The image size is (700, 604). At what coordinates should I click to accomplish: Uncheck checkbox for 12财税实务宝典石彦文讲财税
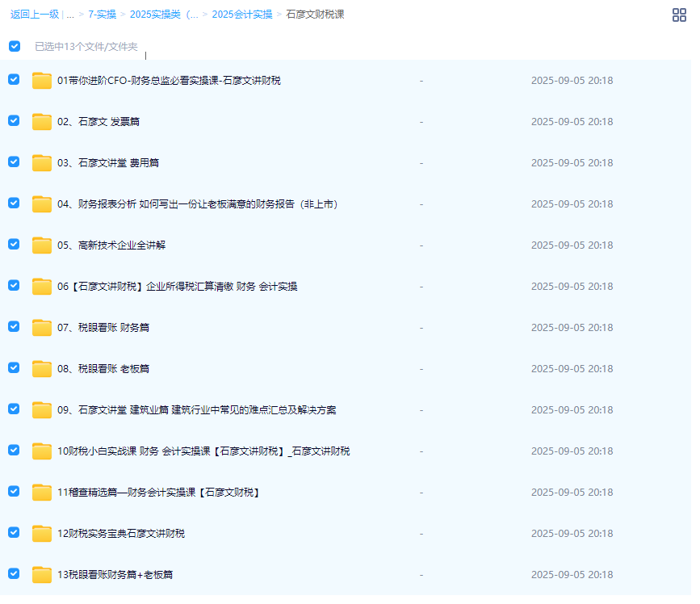14,532
